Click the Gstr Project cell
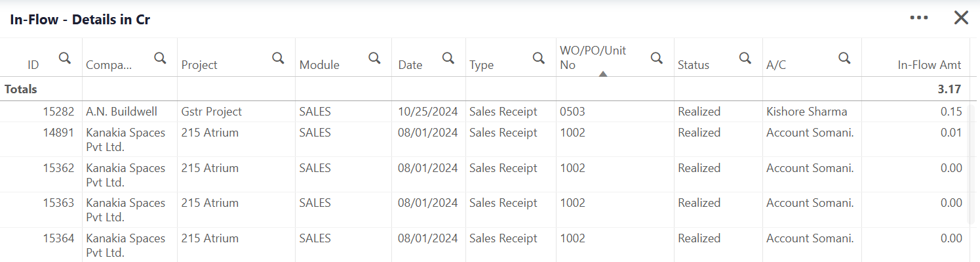The height and width of the screenshot is (262, 980). pos(212,112)
